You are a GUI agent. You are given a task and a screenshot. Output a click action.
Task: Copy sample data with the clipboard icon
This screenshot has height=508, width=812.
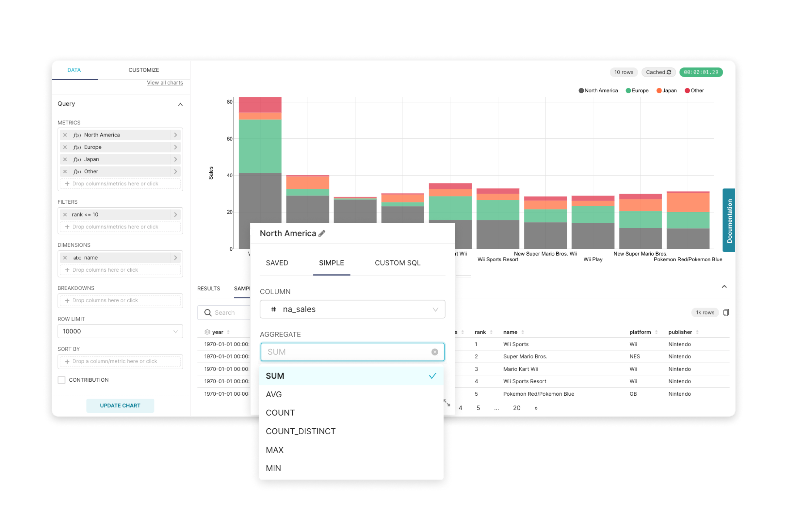[x=726, y=312]
